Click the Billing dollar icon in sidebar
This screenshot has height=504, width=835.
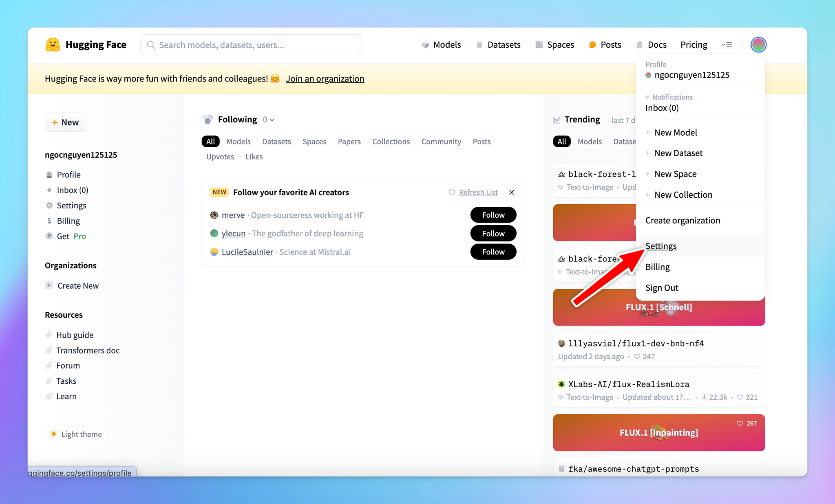[49, 221]
